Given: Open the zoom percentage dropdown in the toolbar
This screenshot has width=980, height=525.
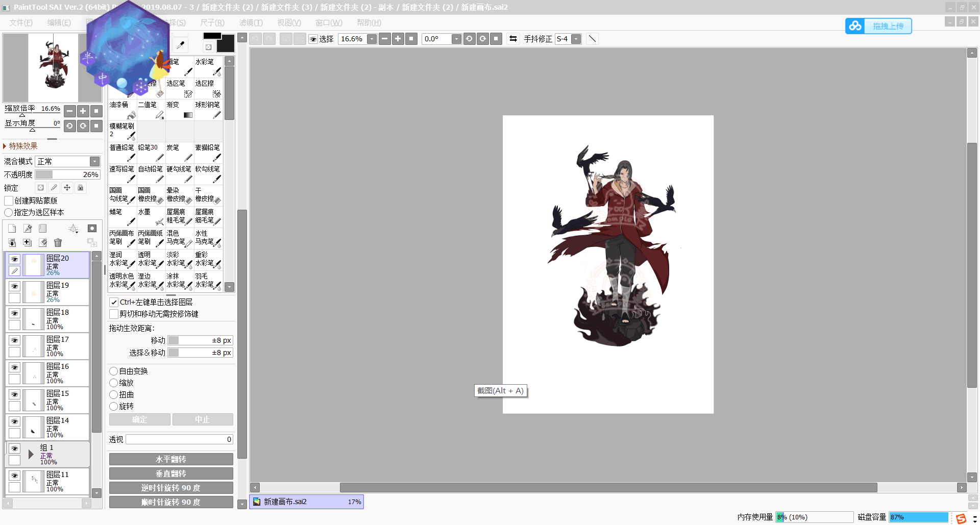Looking at the screenshot, I should click(372, 39).
